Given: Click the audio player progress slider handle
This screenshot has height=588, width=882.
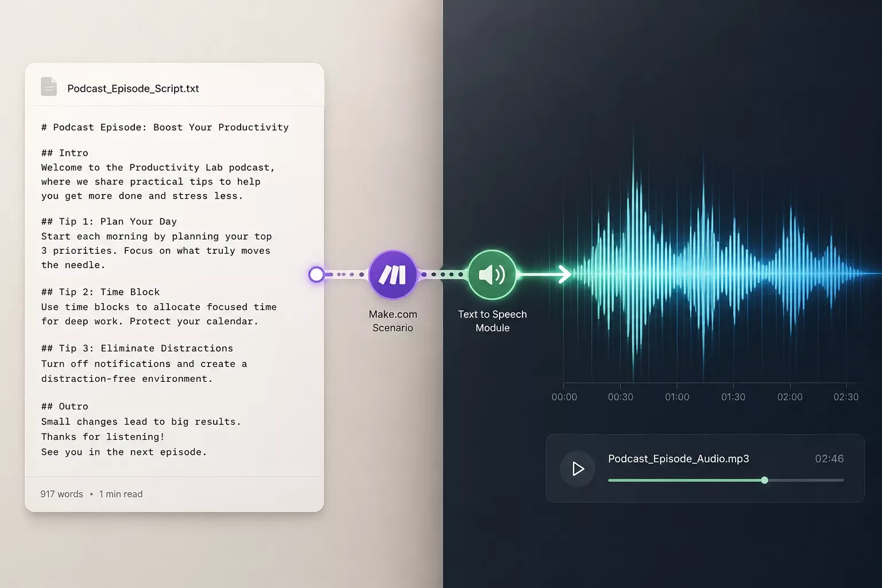Looking at the screenshot, I should (x=764, y=480).
